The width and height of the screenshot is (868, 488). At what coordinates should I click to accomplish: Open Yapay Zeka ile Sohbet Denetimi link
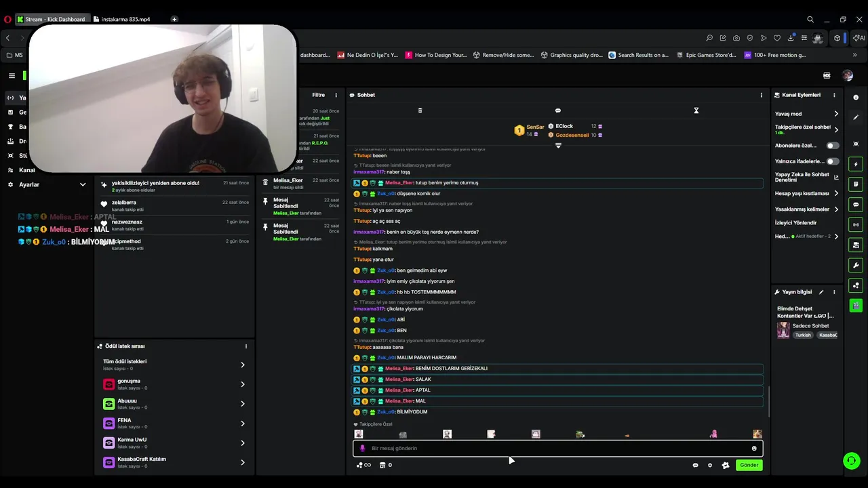(807, 177)
